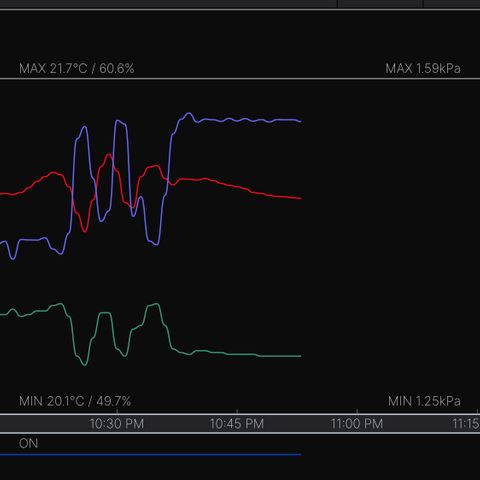Click the 10:45 PM time label

tap(237, 424)
